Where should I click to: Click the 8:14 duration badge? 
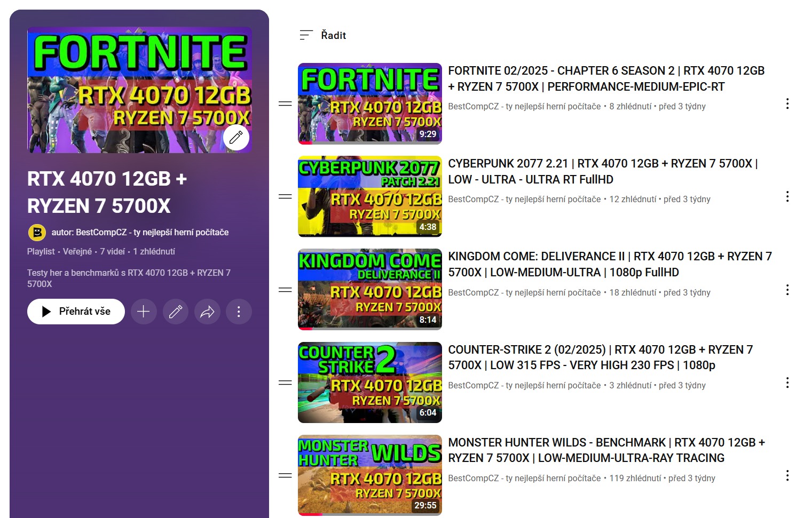tap(428, 320)
